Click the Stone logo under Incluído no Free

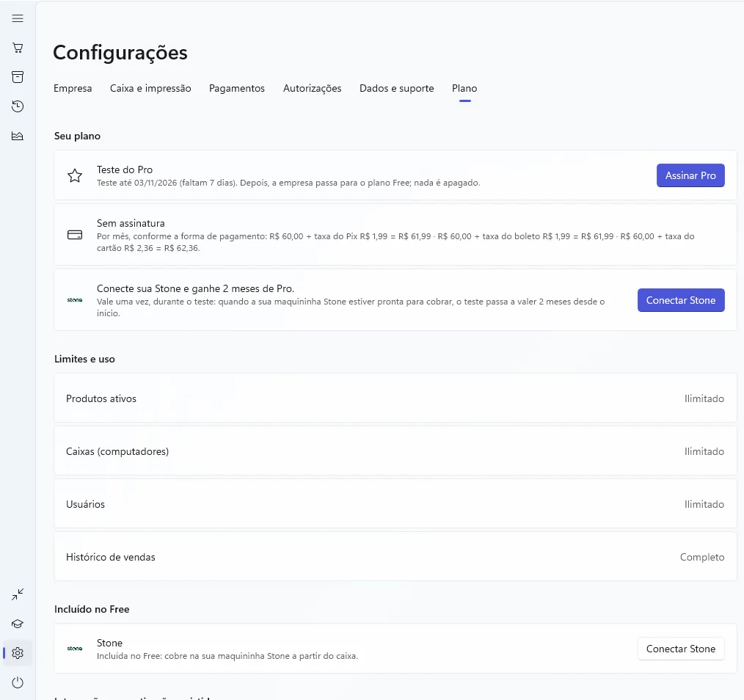pos(75,649)
